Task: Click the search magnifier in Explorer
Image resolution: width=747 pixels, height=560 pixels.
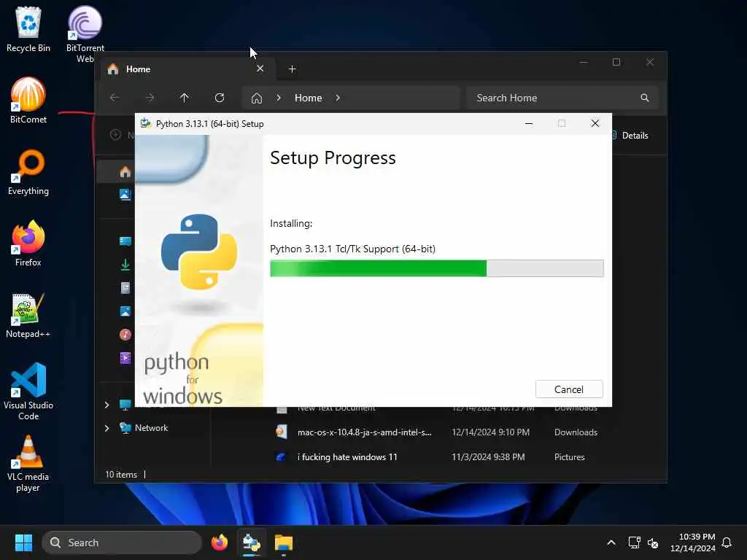Action: 645,98
